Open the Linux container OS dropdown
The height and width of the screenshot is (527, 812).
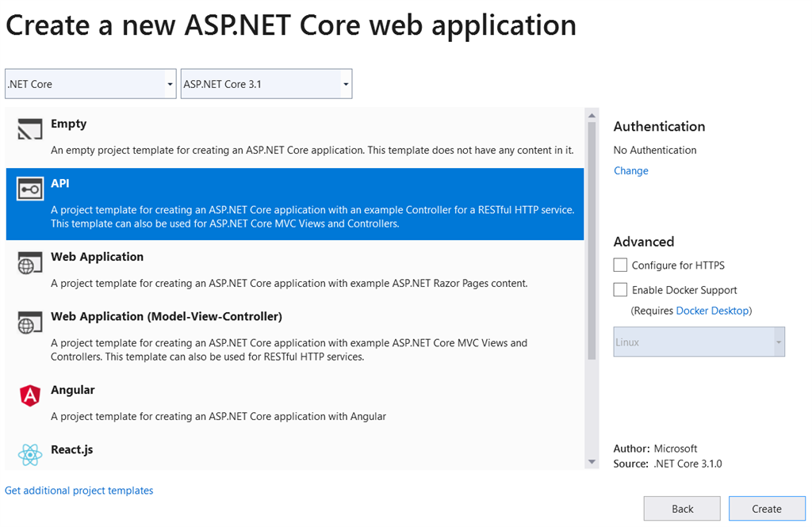(x=699, y=342)
